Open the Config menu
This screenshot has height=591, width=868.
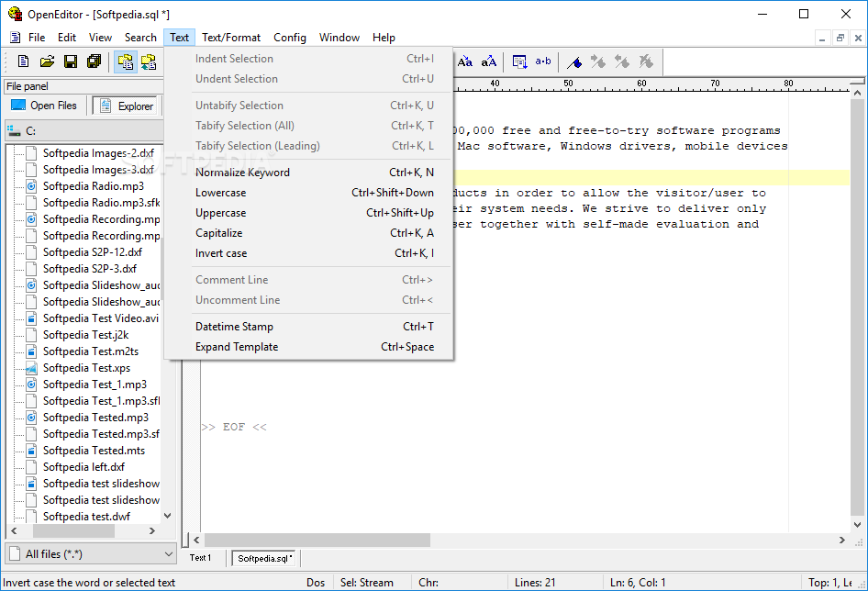(x=290, y=38)
